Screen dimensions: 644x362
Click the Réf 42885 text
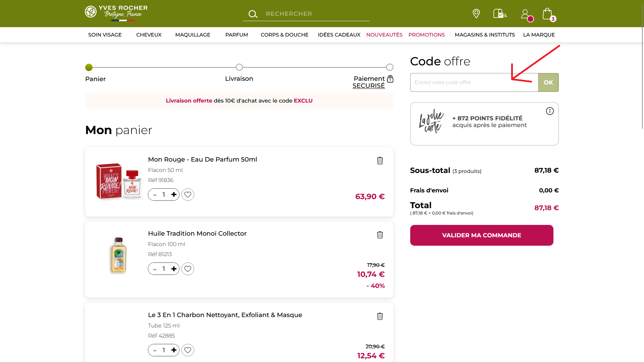tap(162, 336)
